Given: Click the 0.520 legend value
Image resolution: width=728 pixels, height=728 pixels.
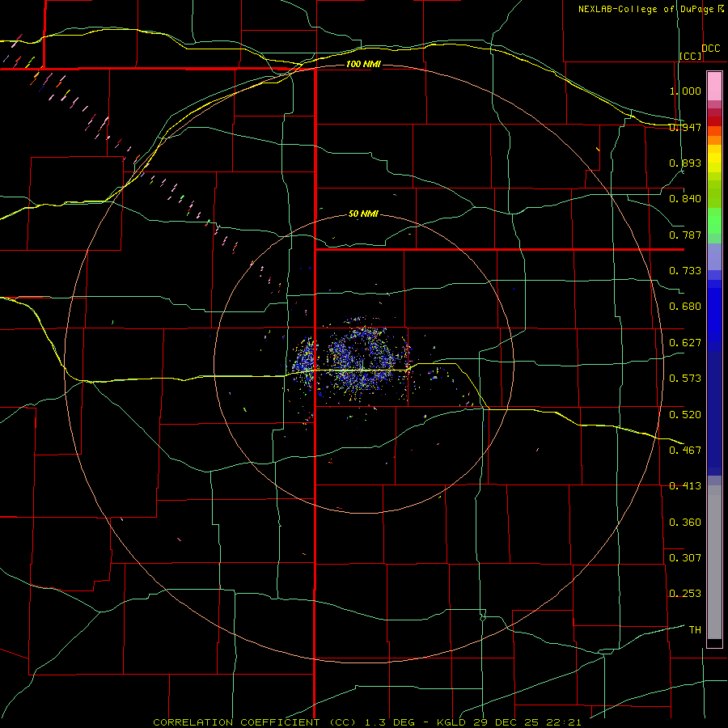Looking at the screenshot, I should coord(685,415).
